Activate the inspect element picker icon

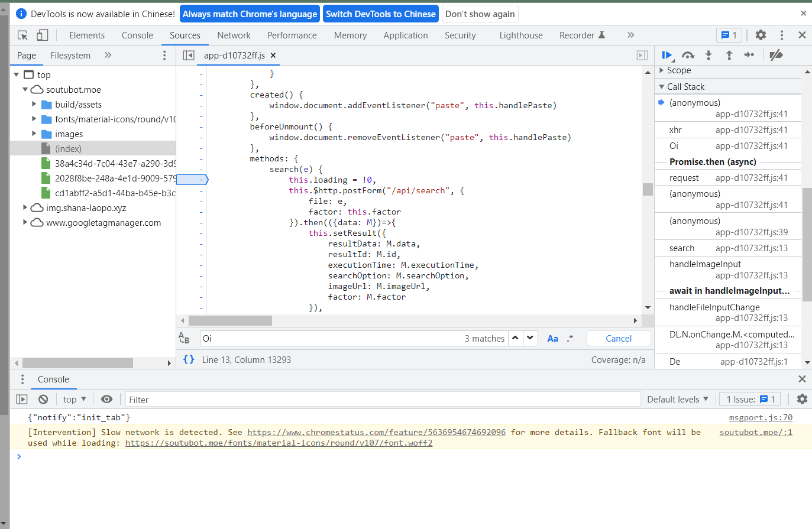23,35
